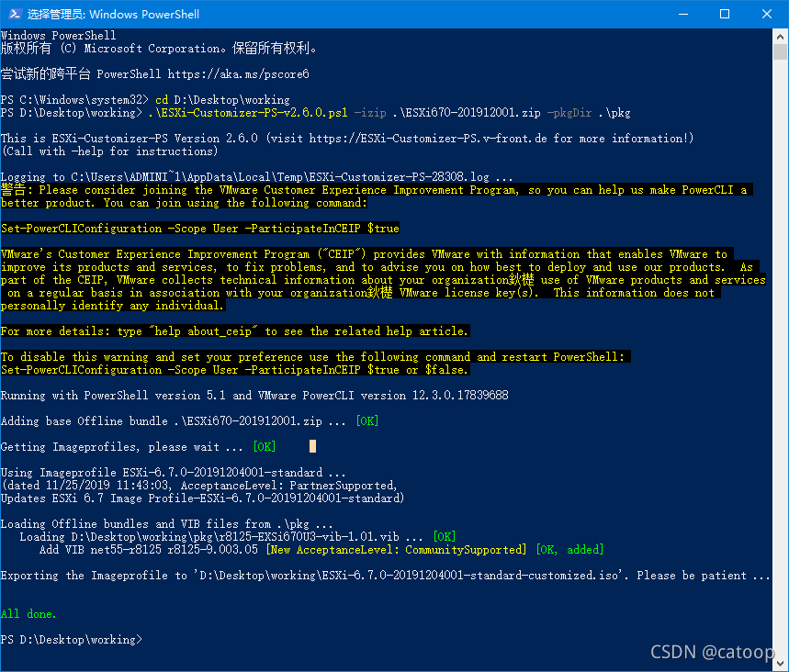Click the [OK] after 'Adding base Offline bundle'

(367, 421)
